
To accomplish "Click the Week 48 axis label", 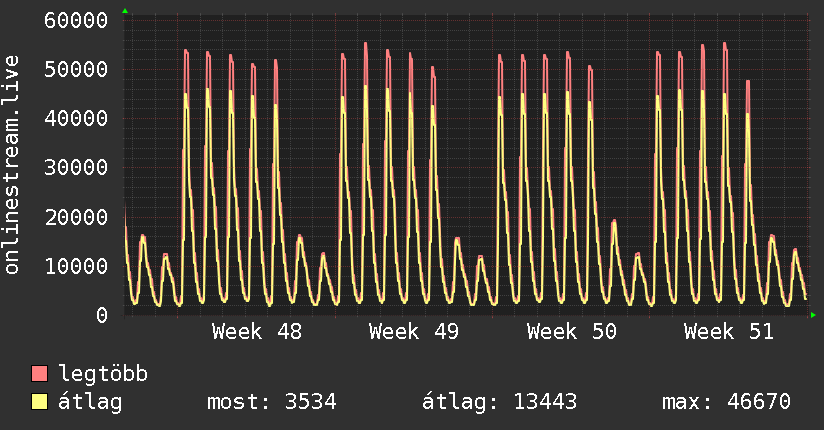I will point(257,332).
